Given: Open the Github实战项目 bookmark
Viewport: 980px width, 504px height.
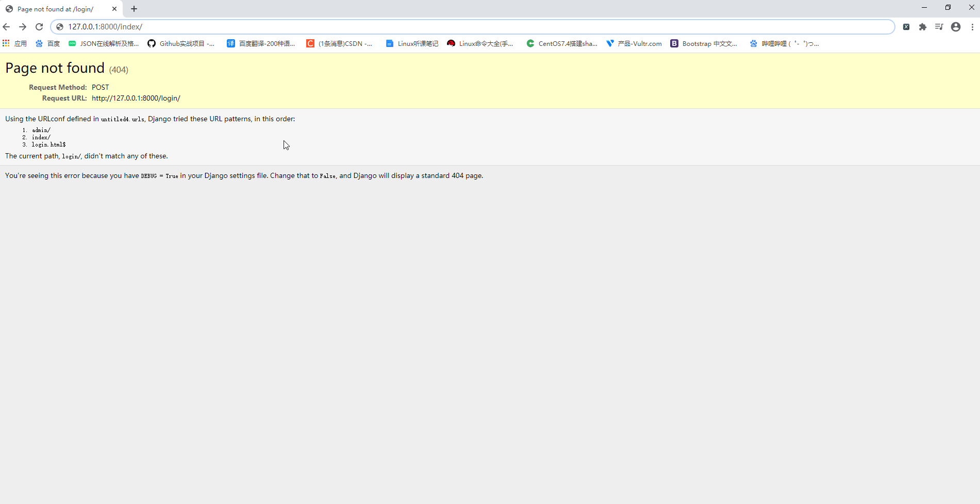Looking at the screenshot, I should pos(181,43).
